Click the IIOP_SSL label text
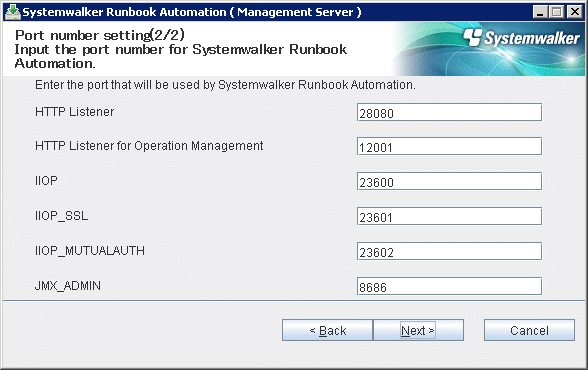The image size is (588, 370). point(62,216)
